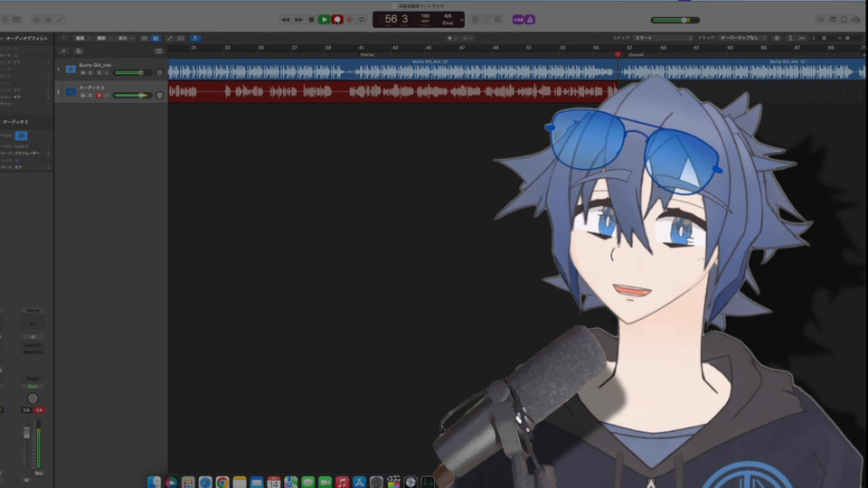Click the automation show/hide button
Viewport: 868px width, 488px height.
(169, 38)
